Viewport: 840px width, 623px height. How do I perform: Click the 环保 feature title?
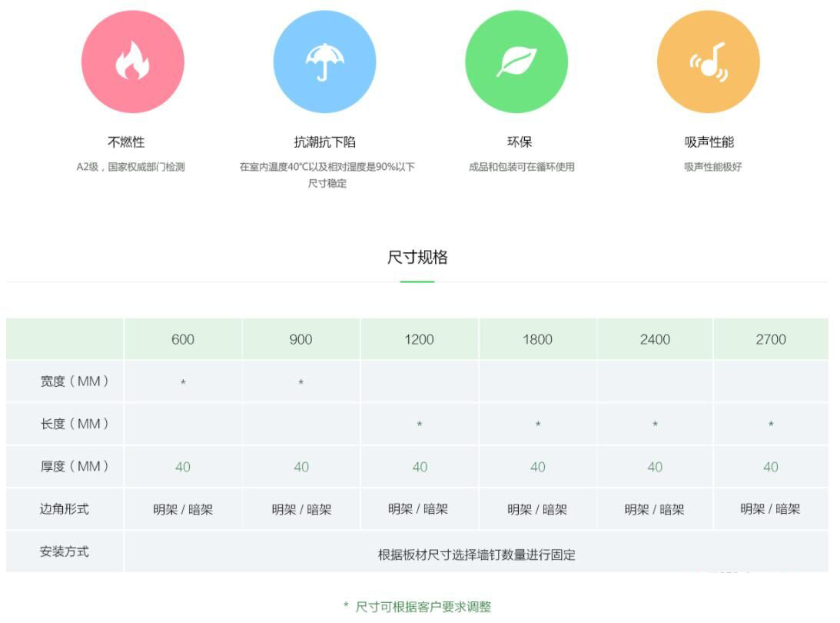(520, 142)
